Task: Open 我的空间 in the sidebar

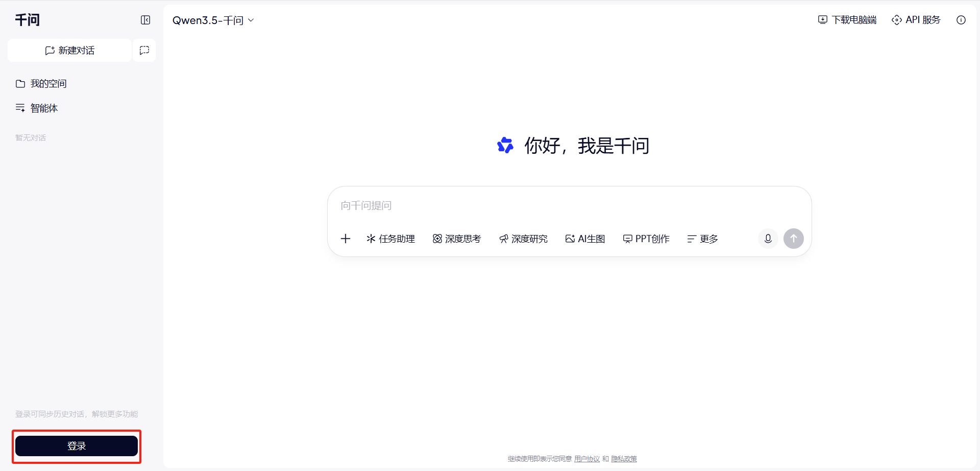Action: pyautogui.click(x=41, y=84)
